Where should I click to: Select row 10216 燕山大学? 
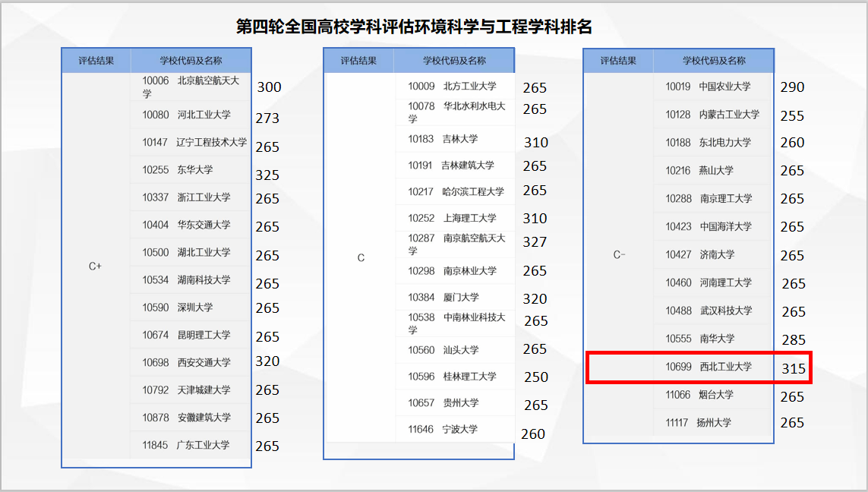(713, 171)
